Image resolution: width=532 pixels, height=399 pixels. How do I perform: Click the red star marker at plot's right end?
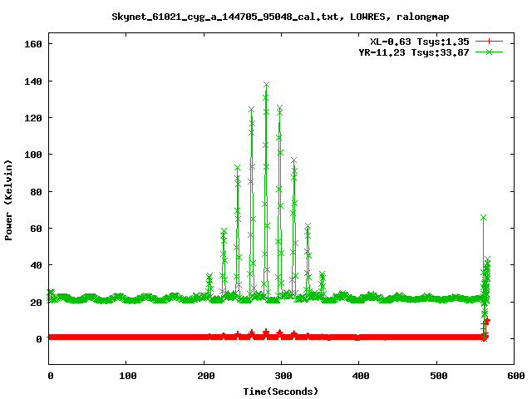(x=487, y=321)
